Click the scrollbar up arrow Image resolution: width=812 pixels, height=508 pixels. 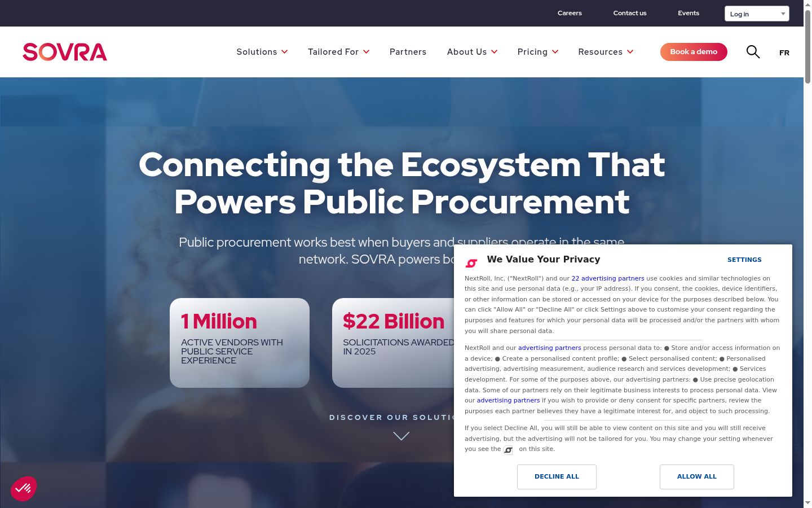point(807,5)
